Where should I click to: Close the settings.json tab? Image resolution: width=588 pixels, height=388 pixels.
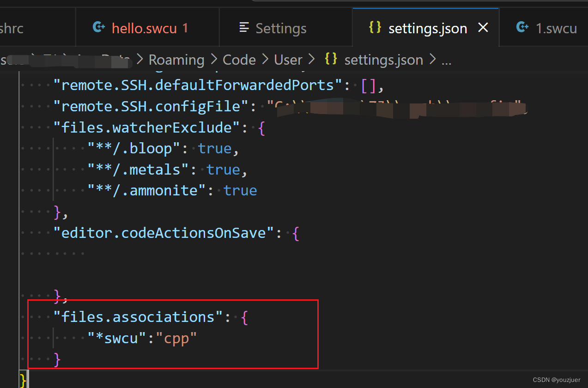tap(483, 28)
